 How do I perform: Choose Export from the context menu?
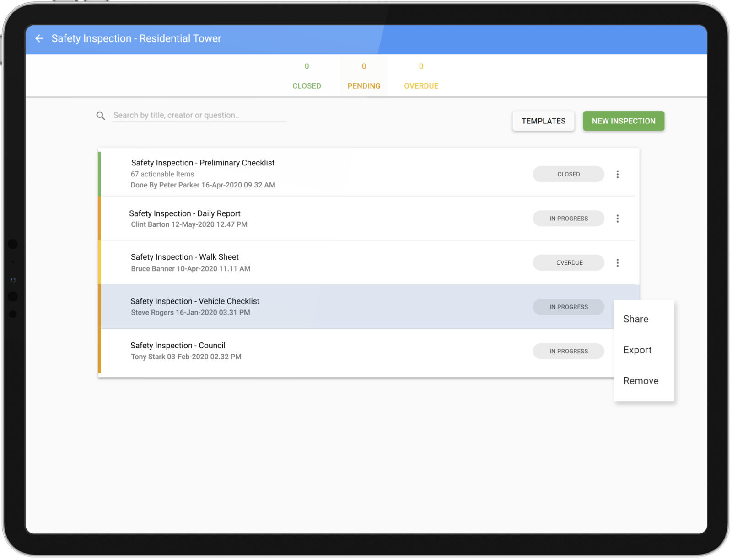(x=637, y=350)
